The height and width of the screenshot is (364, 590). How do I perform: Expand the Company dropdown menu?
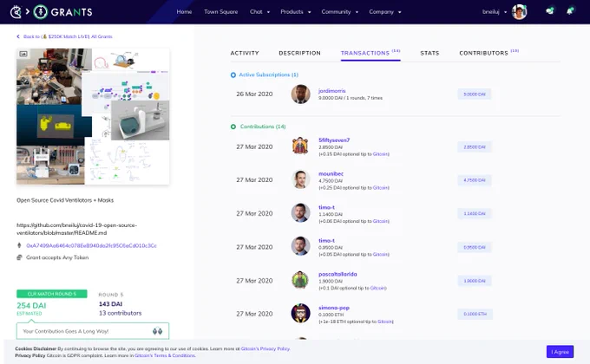(385, 11)
